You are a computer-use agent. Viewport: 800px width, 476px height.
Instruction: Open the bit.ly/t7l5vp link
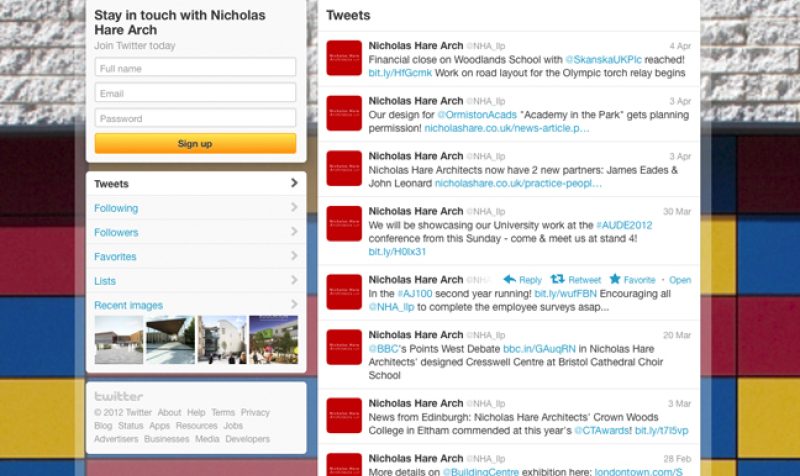click(x=661, y=430)
